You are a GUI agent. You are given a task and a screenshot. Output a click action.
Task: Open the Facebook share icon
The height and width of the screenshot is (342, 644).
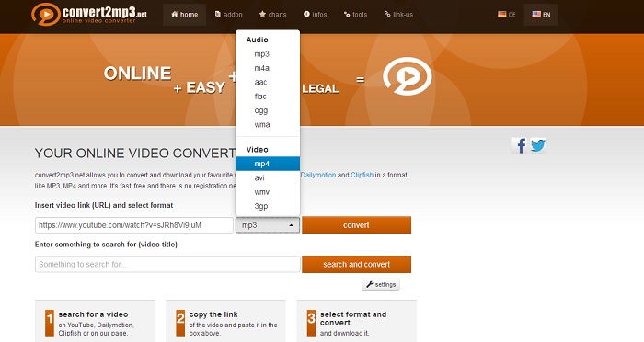point(520,146)
